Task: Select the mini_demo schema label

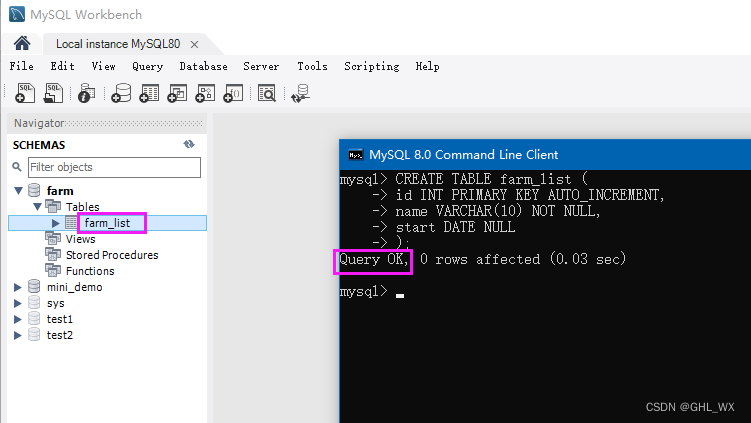Action: click(x=75, y=287)
